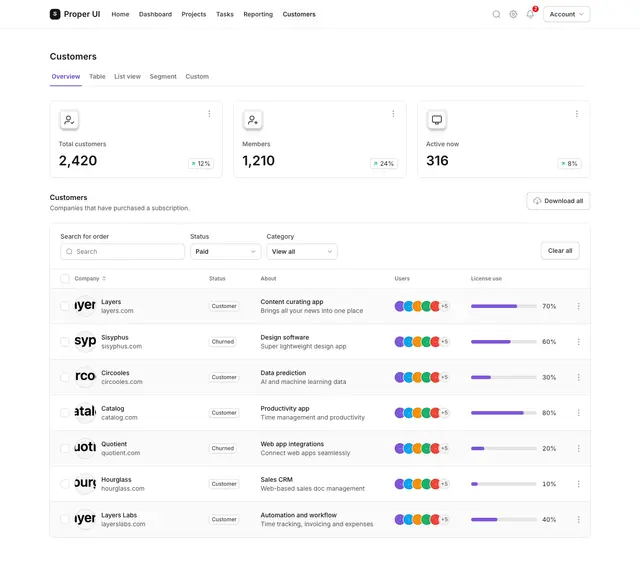The width and height of the screenshot is (640, 580).
Task: Switch to the Table tab
Action: click(97, 76)
